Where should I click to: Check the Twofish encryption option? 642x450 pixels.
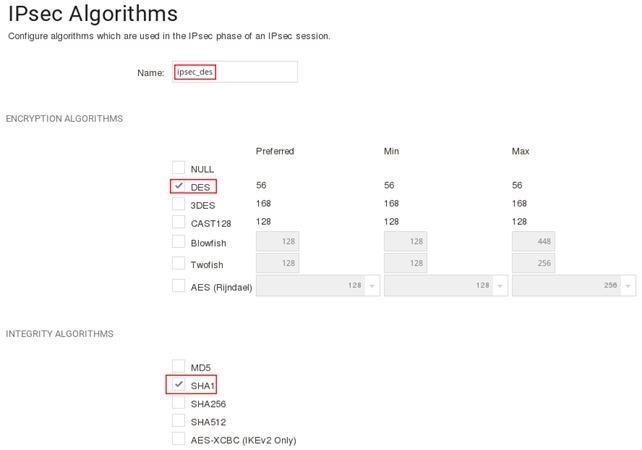tap(178, 264)
